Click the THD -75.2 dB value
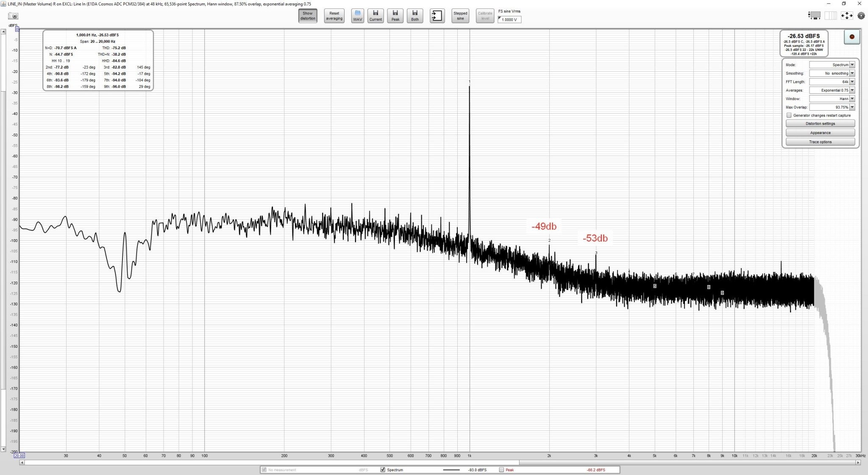Image resolution: width=868 pixels, height=475 pixels. (x=119, y=48)
